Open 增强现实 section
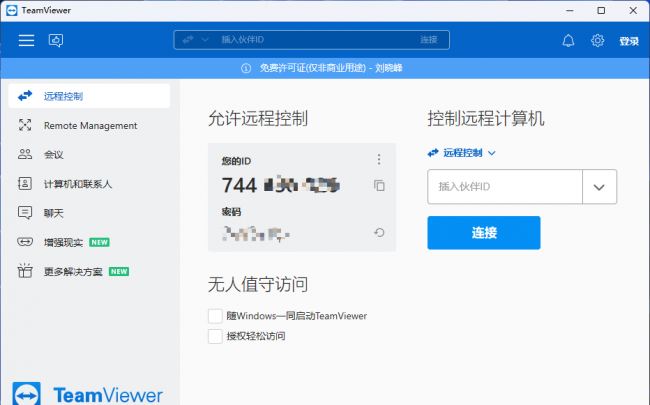 (x=89, y=242)
